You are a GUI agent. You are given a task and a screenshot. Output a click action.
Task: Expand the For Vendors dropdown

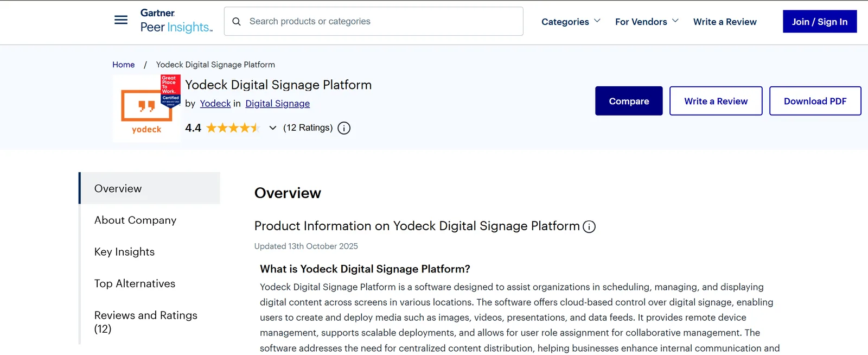pyautogui.click(x=647, y=22)
